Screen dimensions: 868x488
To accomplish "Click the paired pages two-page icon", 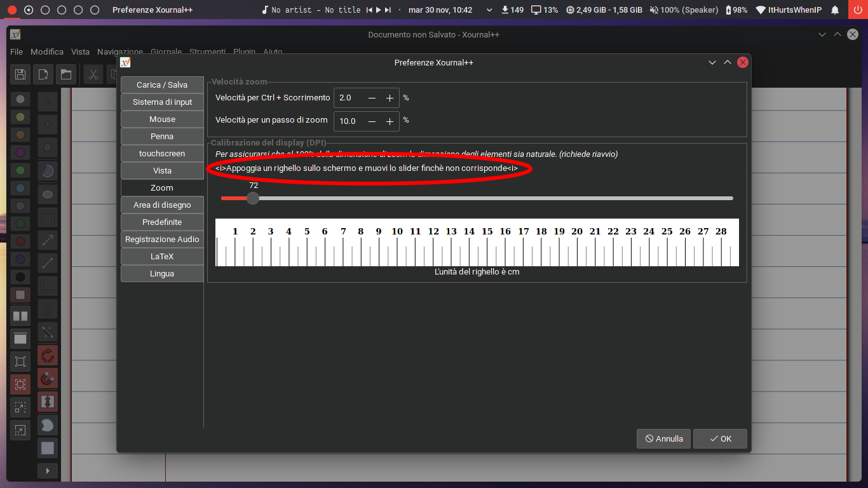I will click(20, 316).
